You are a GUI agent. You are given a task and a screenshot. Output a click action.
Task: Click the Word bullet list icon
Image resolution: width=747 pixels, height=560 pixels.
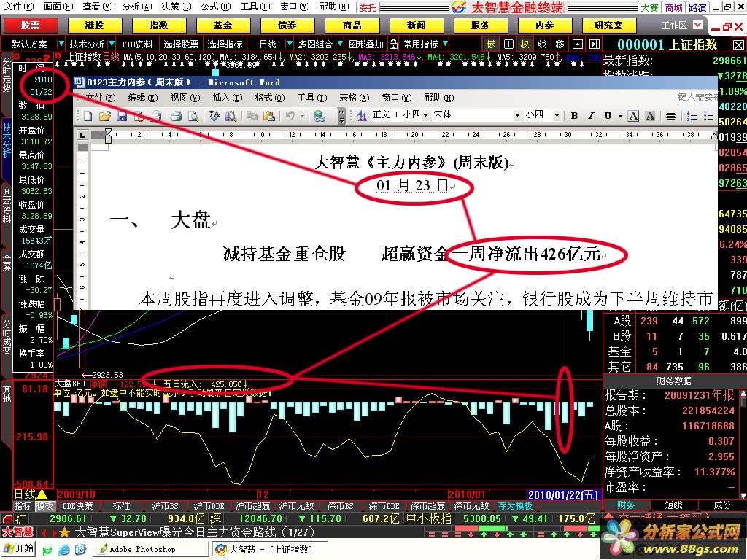click(x=709, y=115)
